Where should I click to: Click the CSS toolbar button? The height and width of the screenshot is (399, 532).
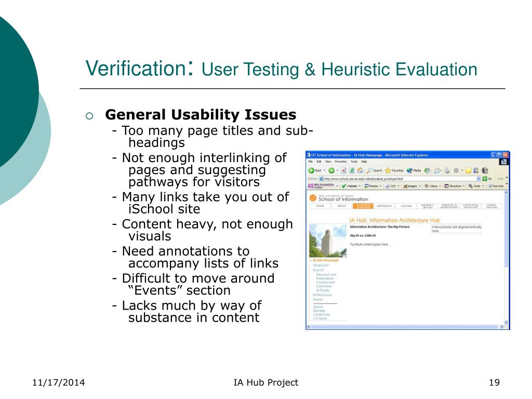tap(390, 186)
